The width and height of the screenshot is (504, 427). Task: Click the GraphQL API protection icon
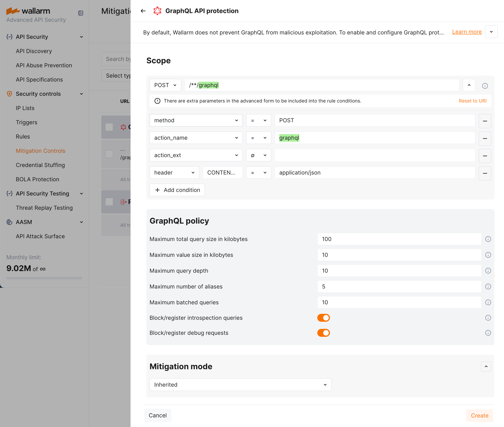[x=157, y=11]
